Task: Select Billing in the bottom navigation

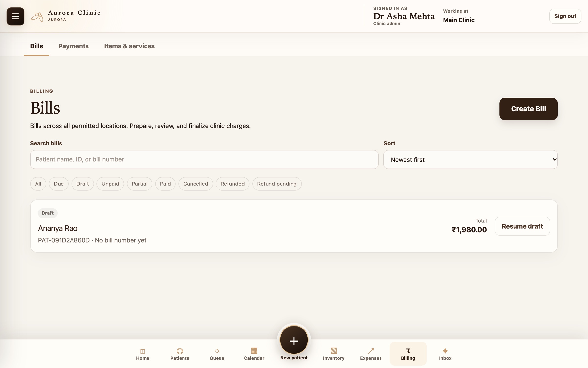Action: click(x=408, y=354)
